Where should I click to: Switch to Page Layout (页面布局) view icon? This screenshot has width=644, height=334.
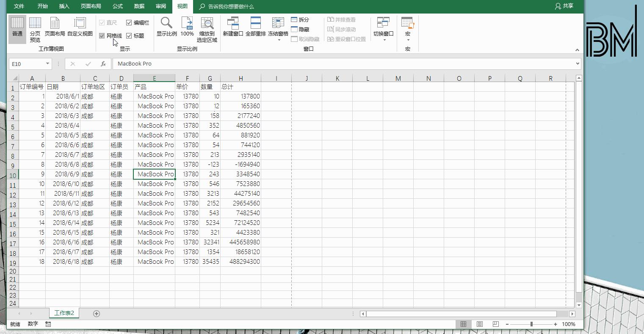click(x=55, y=27)
